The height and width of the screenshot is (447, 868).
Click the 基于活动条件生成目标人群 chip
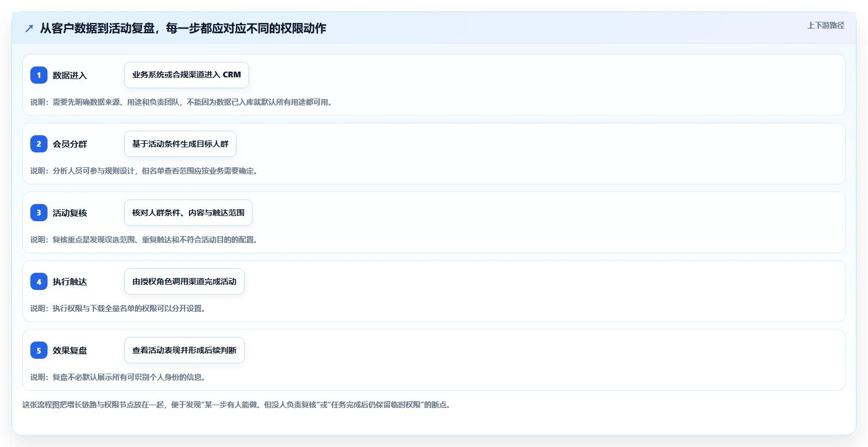[x=180, y=144]
